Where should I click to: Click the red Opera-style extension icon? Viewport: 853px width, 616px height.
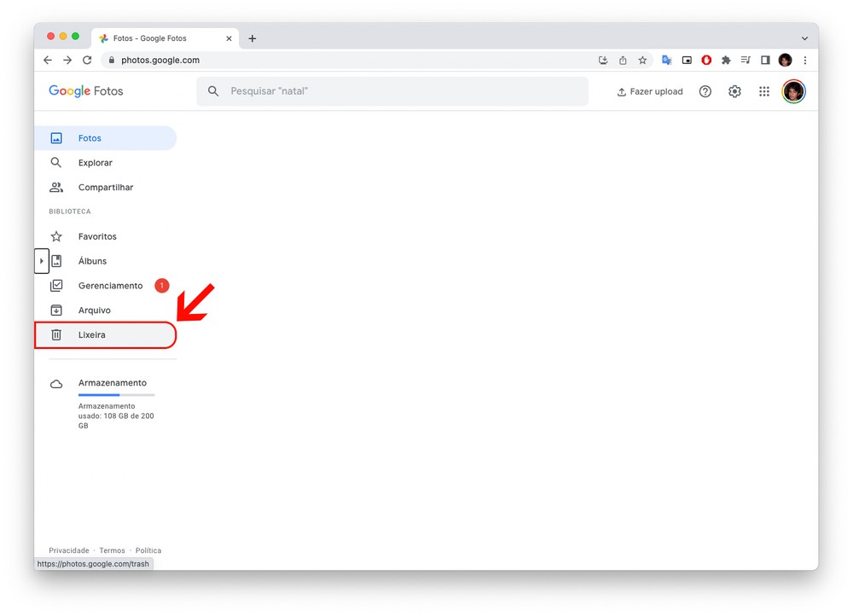(x=706, y=60)
